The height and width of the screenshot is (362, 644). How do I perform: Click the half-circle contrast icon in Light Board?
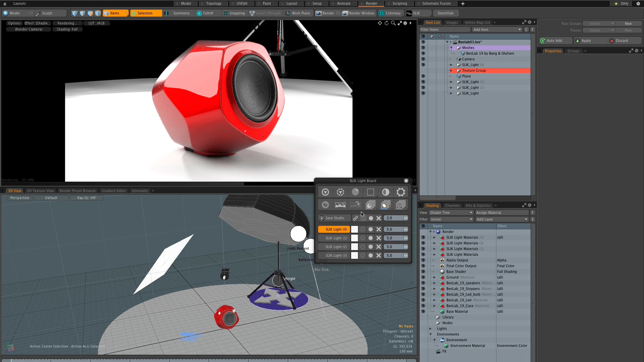386,192
